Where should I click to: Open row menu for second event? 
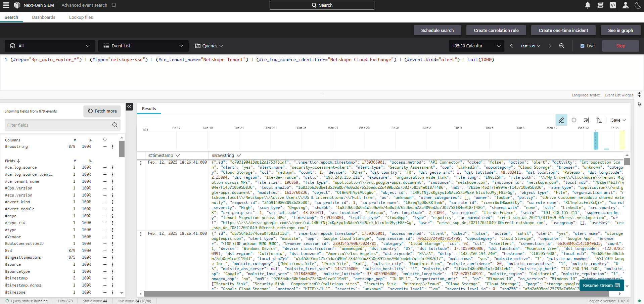[141, 234]
